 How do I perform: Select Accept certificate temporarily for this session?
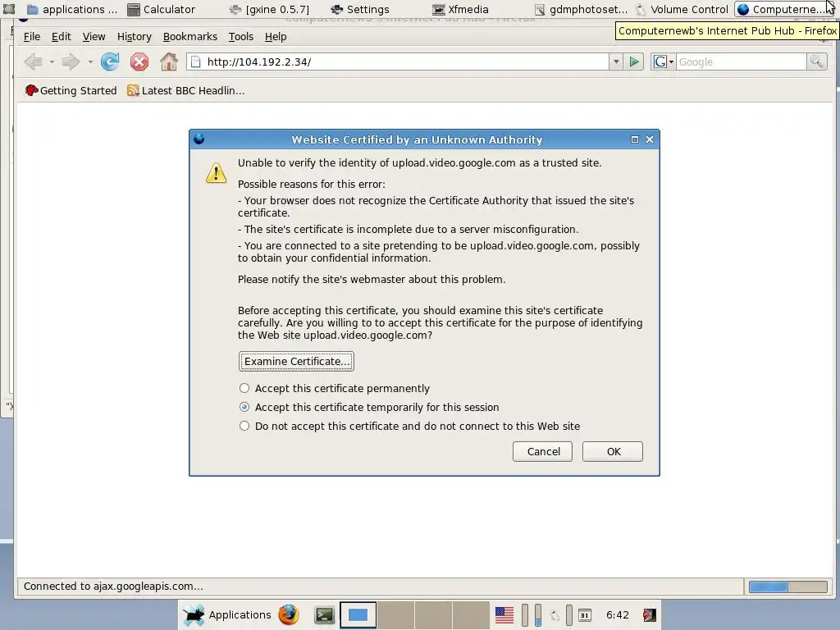(x=369, y=407)
